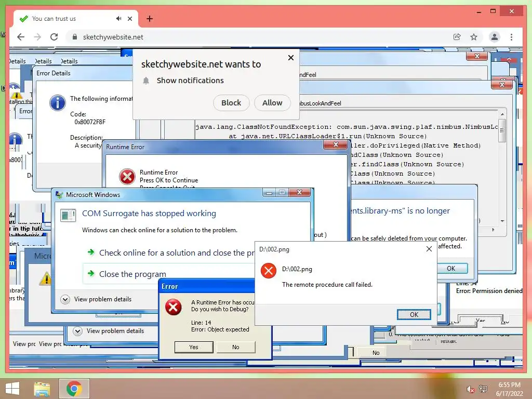Reload the sketchywebsite.net page
The image size is (532, 399).
click(54, 37)
